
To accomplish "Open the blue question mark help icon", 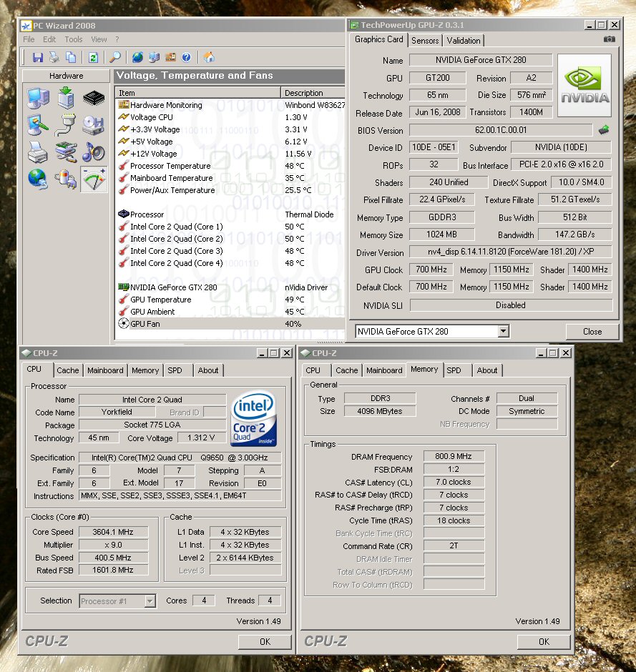I will click(186, 57).
